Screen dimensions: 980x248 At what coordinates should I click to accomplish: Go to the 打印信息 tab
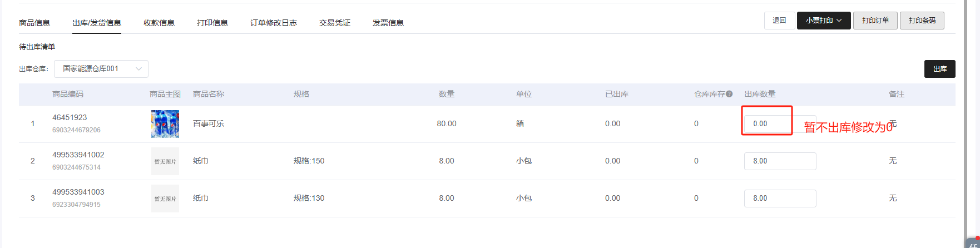pos(212,23)
